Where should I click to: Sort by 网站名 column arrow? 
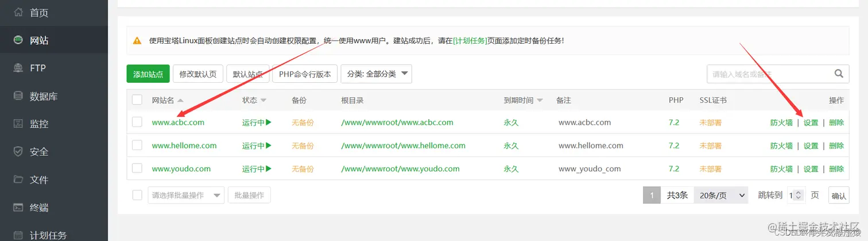click(x=180, y=101)
